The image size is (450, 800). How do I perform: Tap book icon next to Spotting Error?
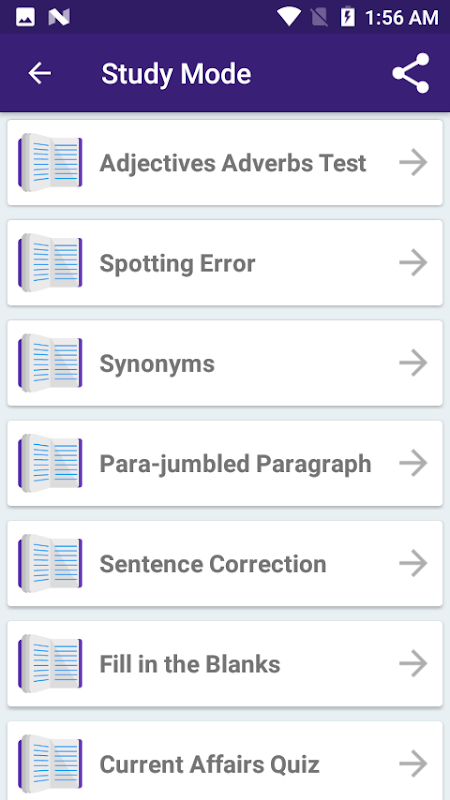50,263
